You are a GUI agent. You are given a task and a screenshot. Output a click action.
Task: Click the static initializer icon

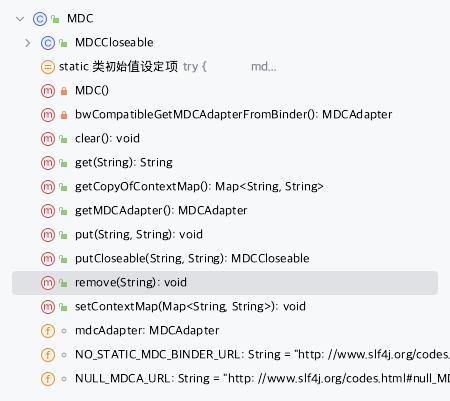point(48,67)
